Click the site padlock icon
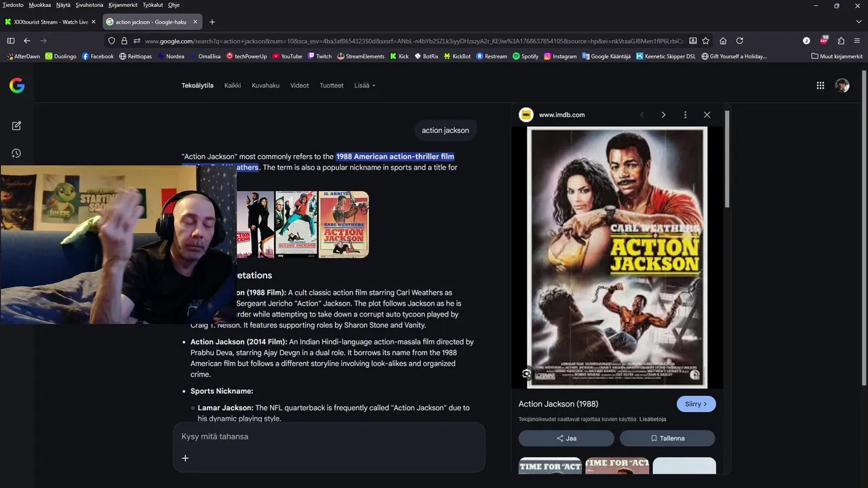Image resolution: width=868 pixels, height=488 pixels. [124, 41]
